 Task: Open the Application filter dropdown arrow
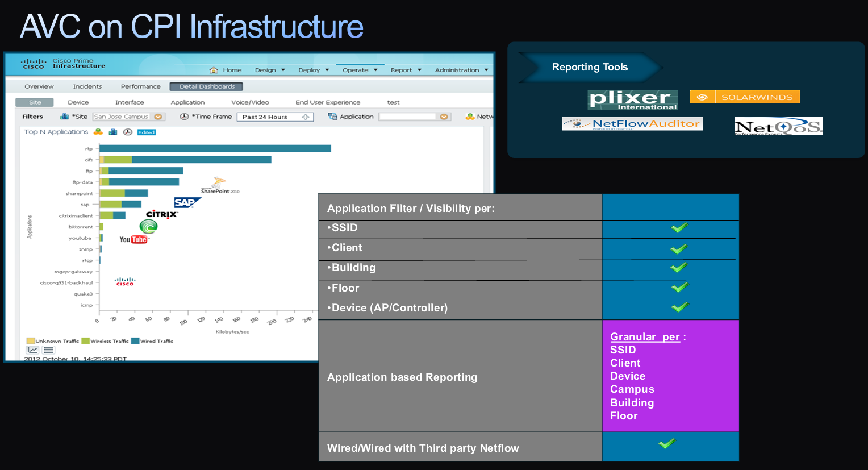click(444, 117)
